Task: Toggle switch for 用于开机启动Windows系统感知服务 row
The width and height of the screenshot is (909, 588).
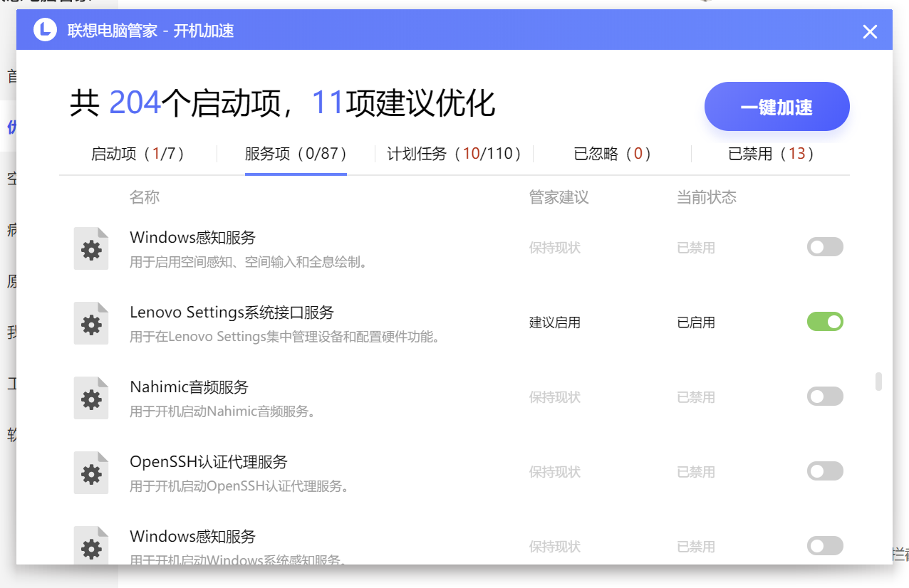Action: click(x=825, y=546)
